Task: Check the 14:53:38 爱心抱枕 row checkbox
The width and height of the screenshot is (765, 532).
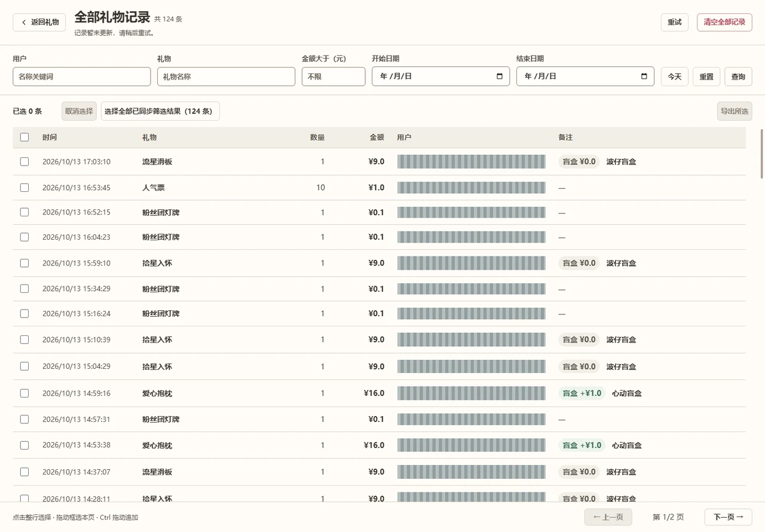Action: (x=25, y=445)
